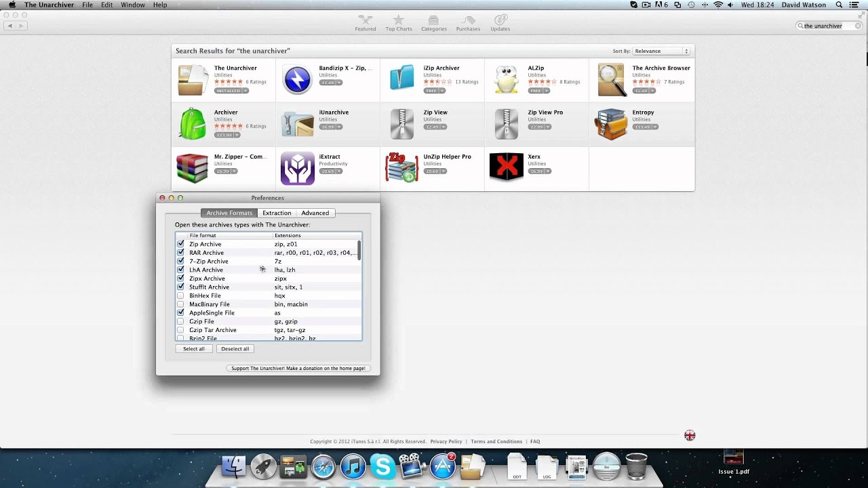Switch to the Extraction tab

pos(277,213)
